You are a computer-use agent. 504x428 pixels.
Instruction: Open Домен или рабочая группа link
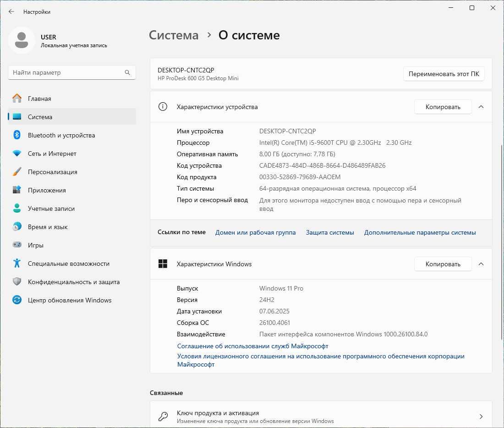[x=256, y=232]
